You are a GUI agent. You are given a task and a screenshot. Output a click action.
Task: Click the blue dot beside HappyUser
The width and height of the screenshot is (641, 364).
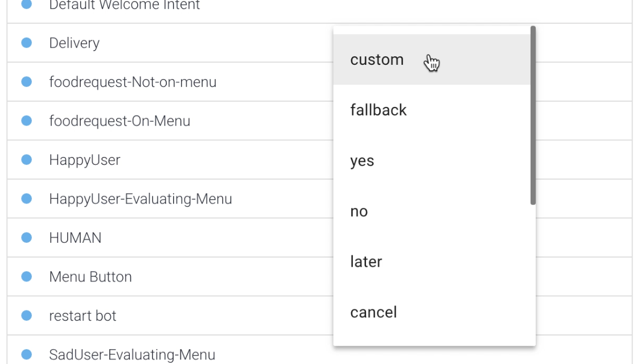(x=26, y=160)
